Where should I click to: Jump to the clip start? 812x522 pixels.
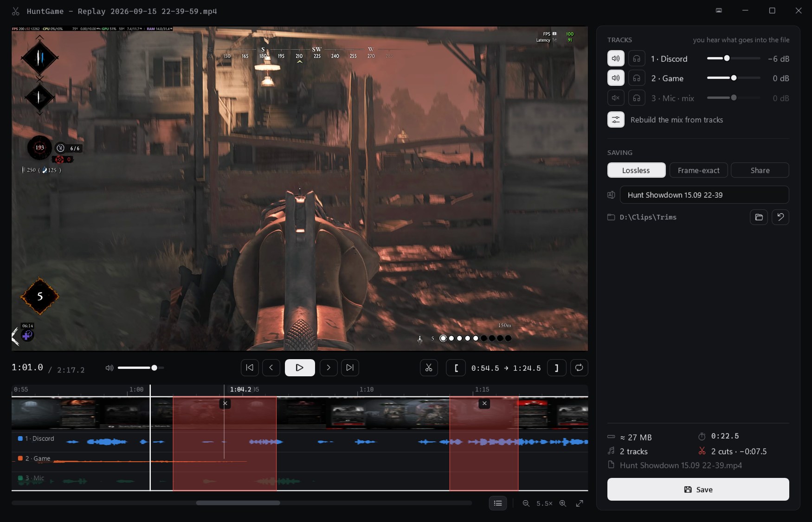[x=250, y=367]
